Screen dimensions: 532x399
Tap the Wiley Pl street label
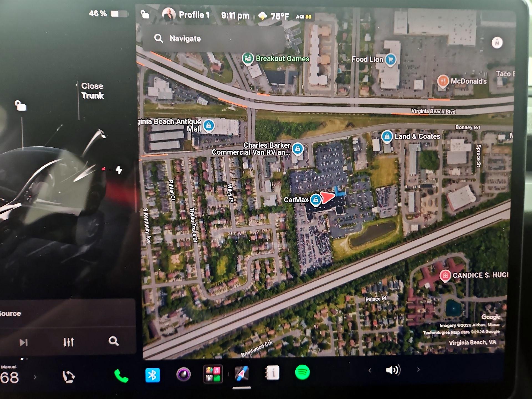(x=230, y=193)
